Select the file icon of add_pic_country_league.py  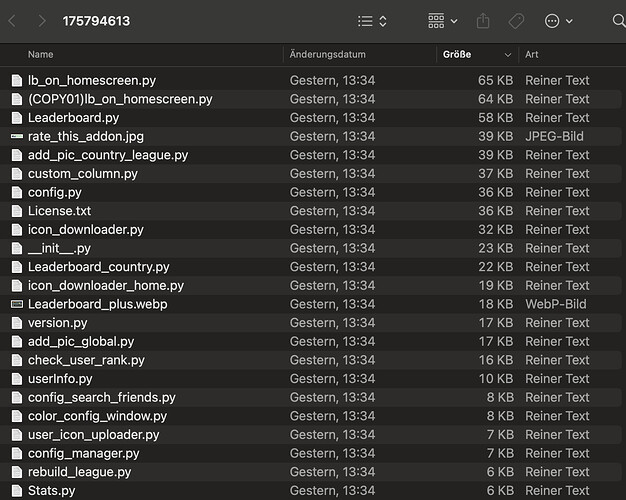point(17,155)
